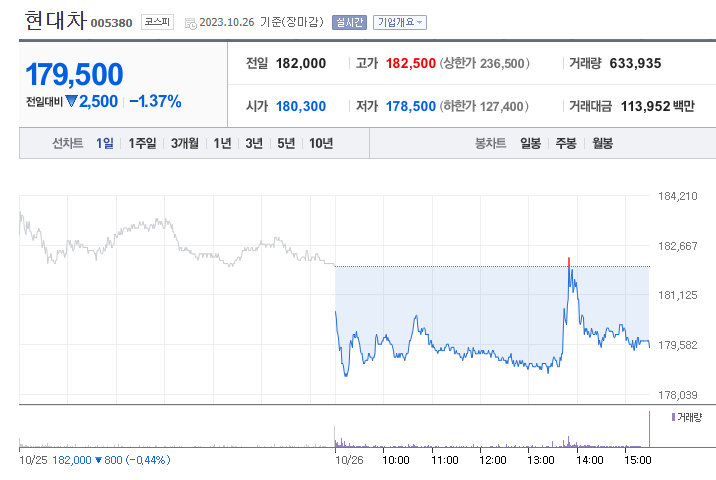The width and height of the screenshot is (716, 480).
Task: Click the 선차트 label
Action: click(68, 143)
